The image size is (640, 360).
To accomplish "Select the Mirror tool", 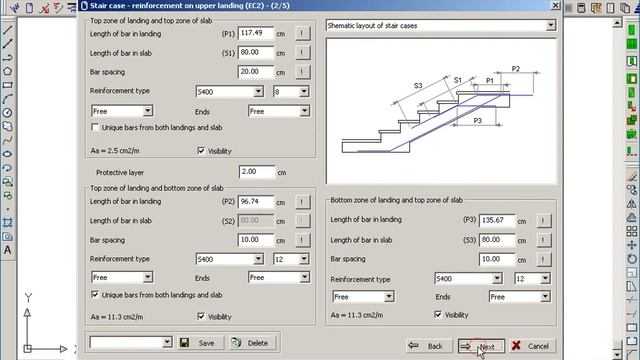I will [x=632, y=204].
